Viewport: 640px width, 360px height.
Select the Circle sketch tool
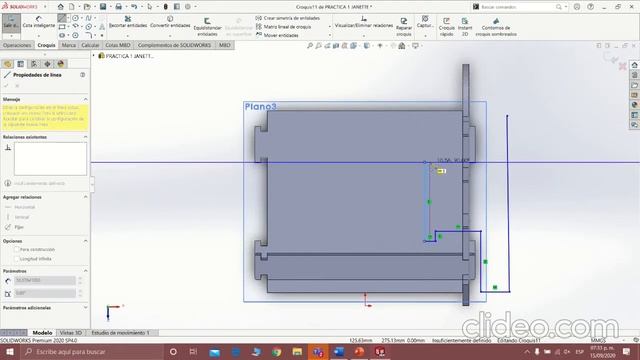click(76, 18)
